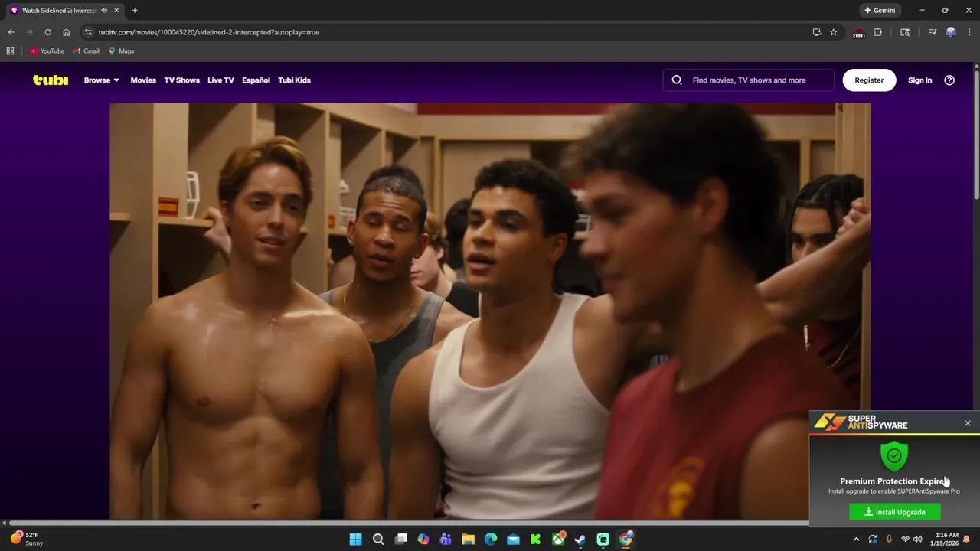Close the SUPERAntiSpyware popup
This screenshot has height=551, width=980.
click(x=968, y=423)
